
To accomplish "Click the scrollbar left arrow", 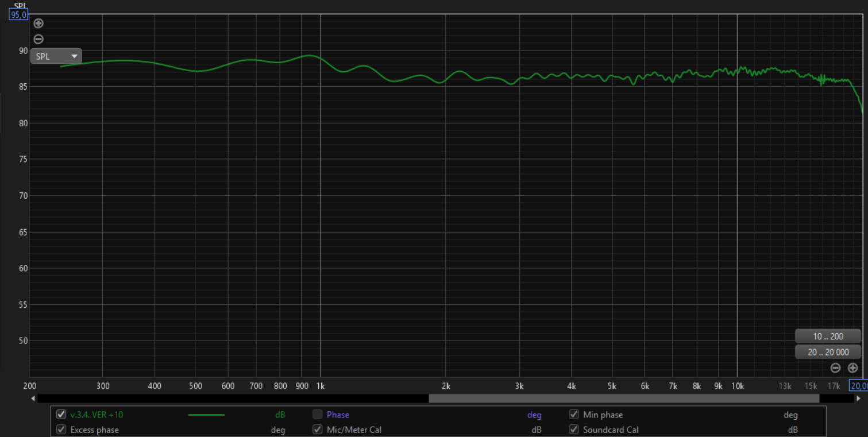I will 33,398.
